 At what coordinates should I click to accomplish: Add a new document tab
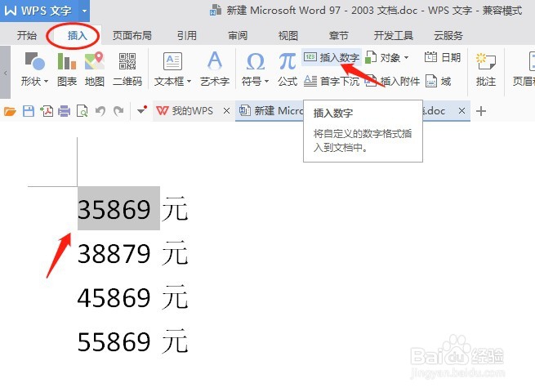coord(481,111)
